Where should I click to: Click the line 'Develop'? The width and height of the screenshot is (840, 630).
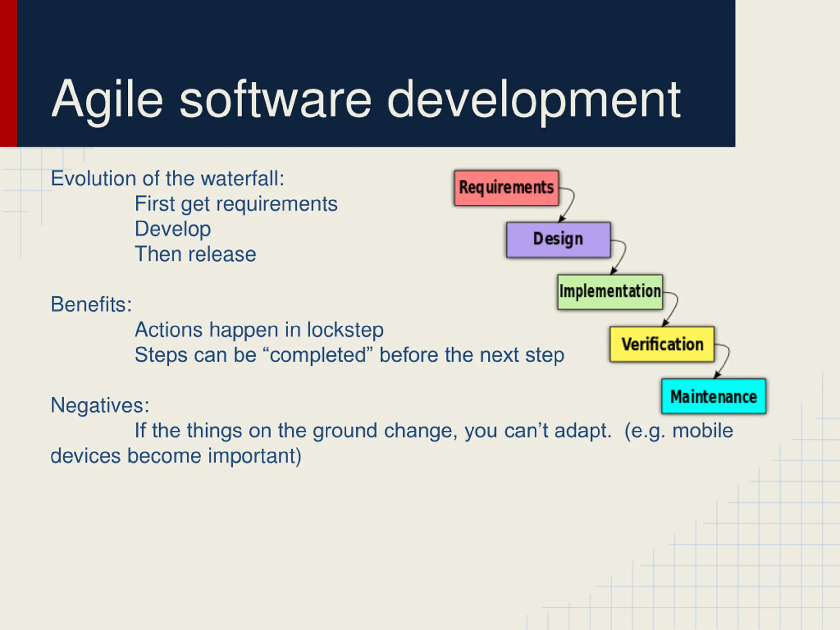pos(173,229)
